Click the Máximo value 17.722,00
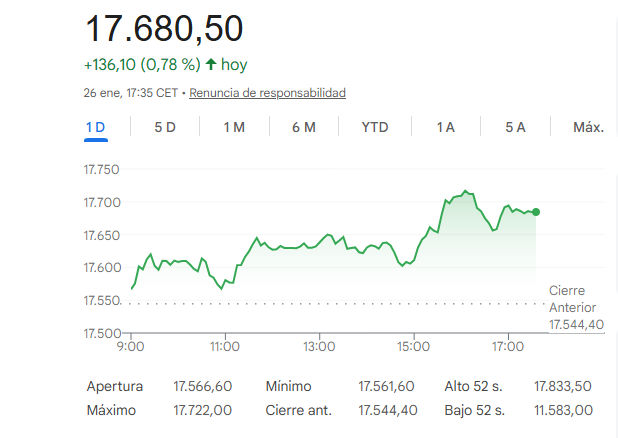Screen dimensions: 618x438 202,410
